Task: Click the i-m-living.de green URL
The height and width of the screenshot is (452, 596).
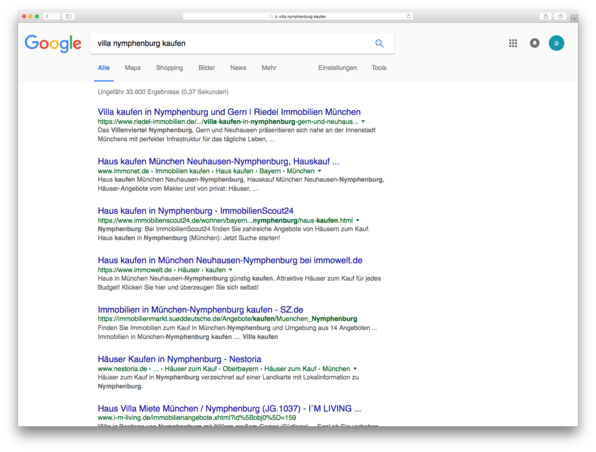Action: tap(197, 417)
